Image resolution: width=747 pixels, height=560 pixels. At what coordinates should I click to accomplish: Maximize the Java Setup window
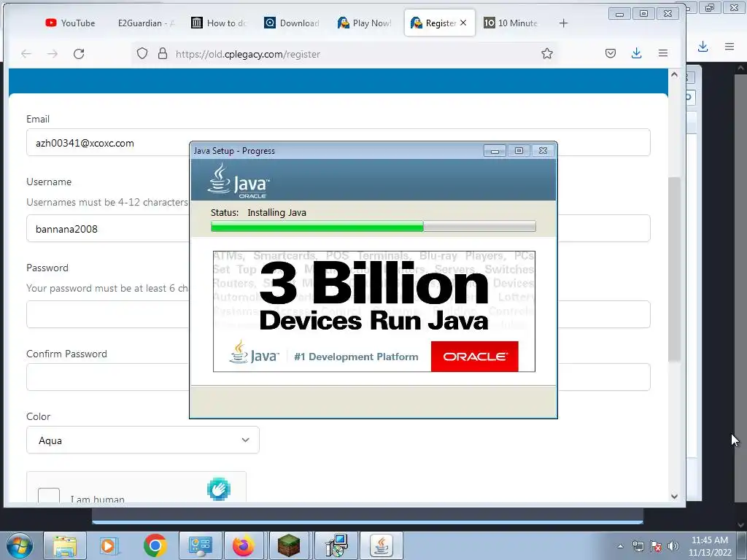(519, 151)
